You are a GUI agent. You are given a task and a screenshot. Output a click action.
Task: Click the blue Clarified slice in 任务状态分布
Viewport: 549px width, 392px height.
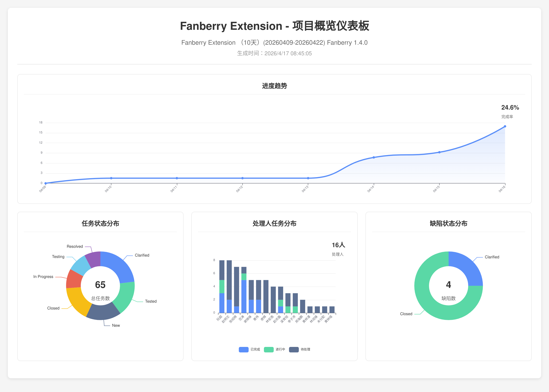tap(118, 266)
